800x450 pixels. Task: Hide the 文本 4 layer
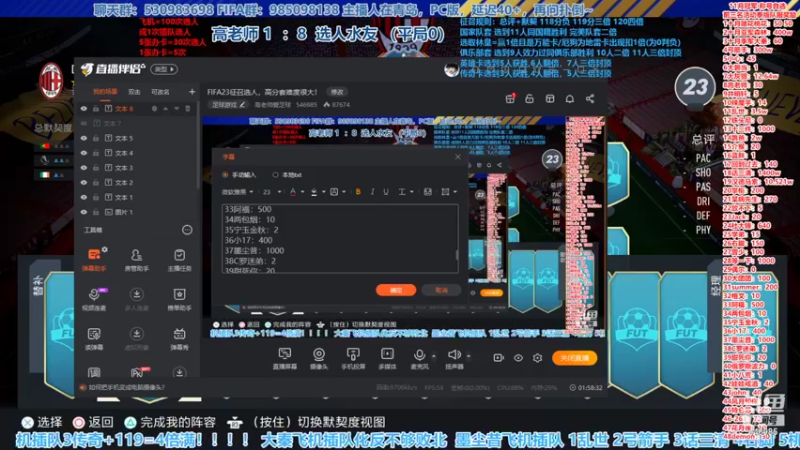coord(84,153)
